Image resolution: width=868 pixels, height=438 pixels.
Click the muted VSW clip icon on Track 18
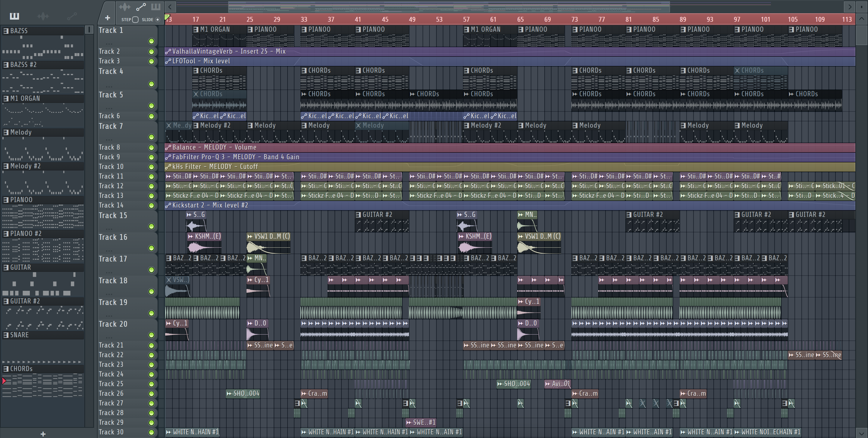pos(169,280)
